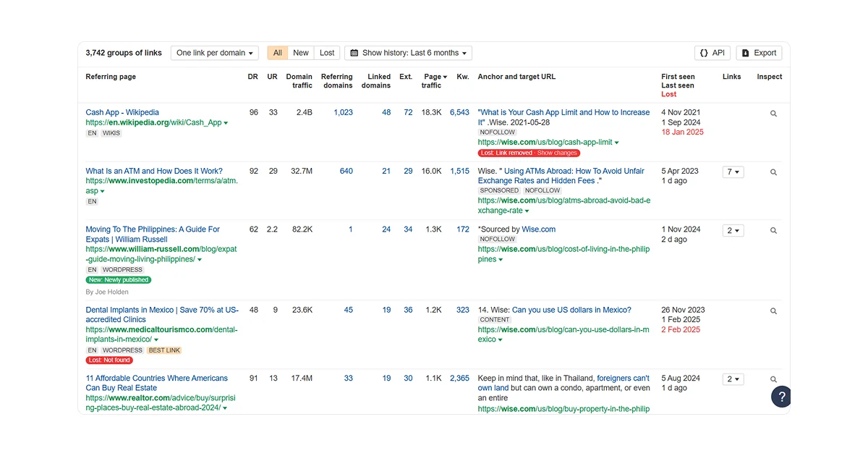
Task: Open the wise.com can-you-use-dollars URL dropdown
Action: 501,340
